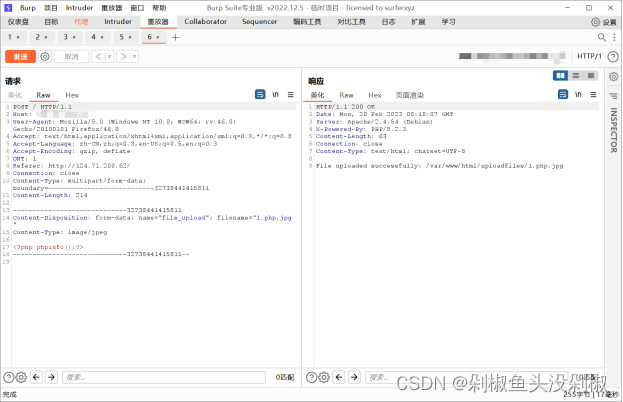Open the 对比工具 Comparer tab
Image resolution: width=623 pixels, height=402 pixels.
pos(351,21)
